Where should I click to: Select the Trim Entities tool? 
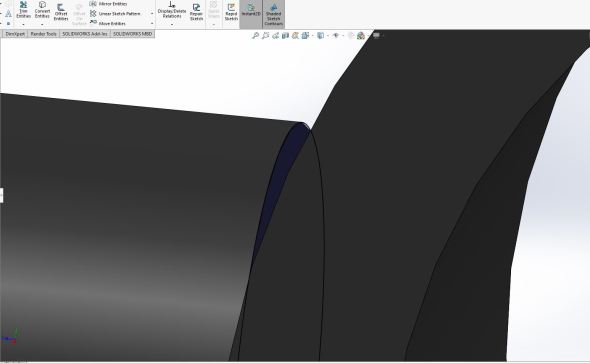[23, 10]
